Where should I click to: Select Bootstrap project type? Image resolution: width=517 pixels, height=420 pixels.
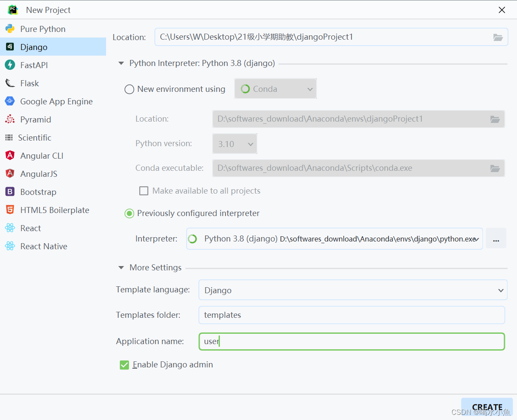coord(53,192)
